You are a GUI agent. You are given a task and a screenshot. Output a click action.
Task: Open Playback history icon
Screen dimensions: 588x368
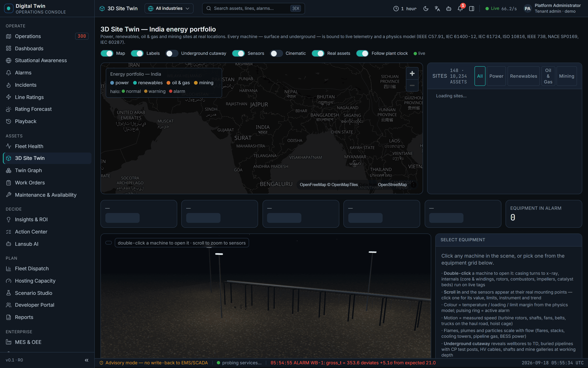(x=9, y=121)
